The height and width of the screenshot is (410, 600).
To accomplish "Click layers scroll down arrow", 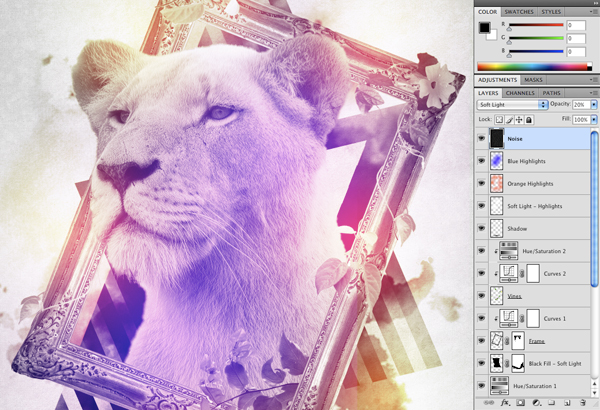I will (x=594, y=393).
